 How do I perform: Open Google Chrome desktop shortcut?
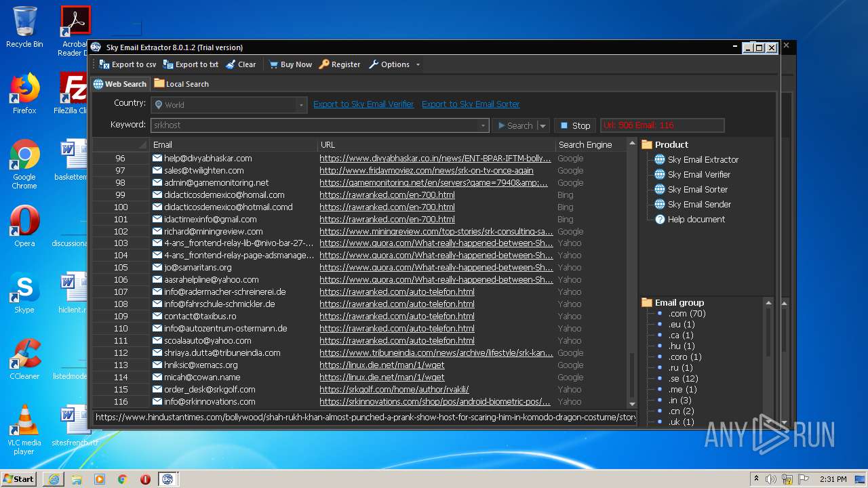[24, 164]
